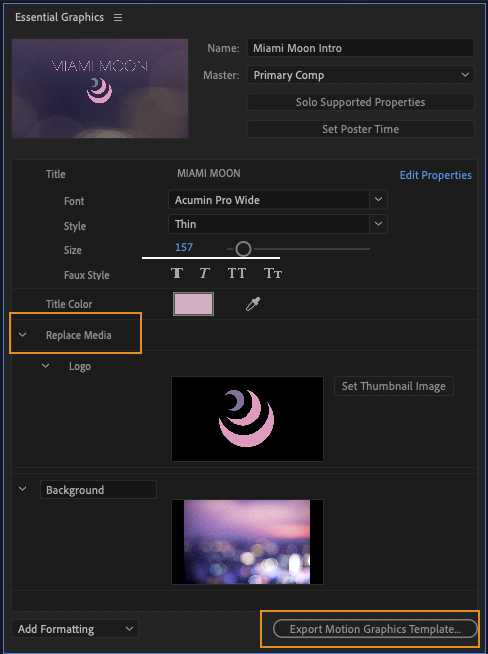
Task: Toggle the Faux Italic style icon
Action: tap(204, 273)
